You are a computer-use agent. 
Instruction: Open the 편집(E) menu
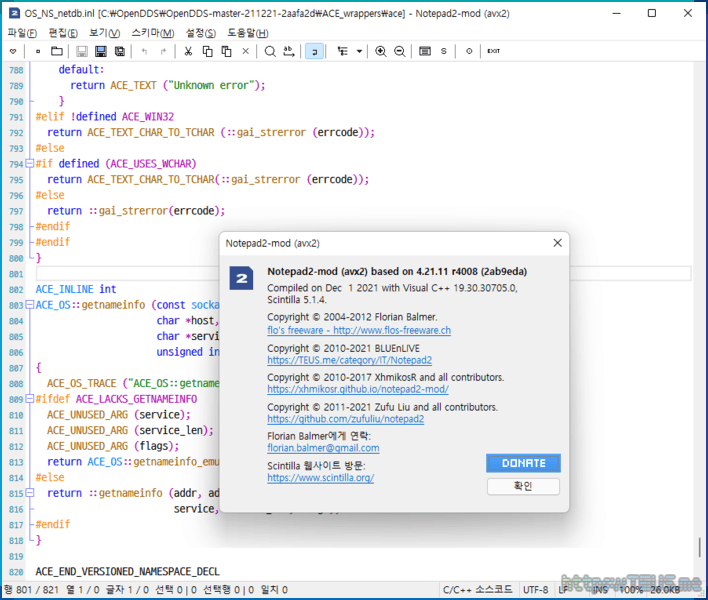[x=63, y=33]
